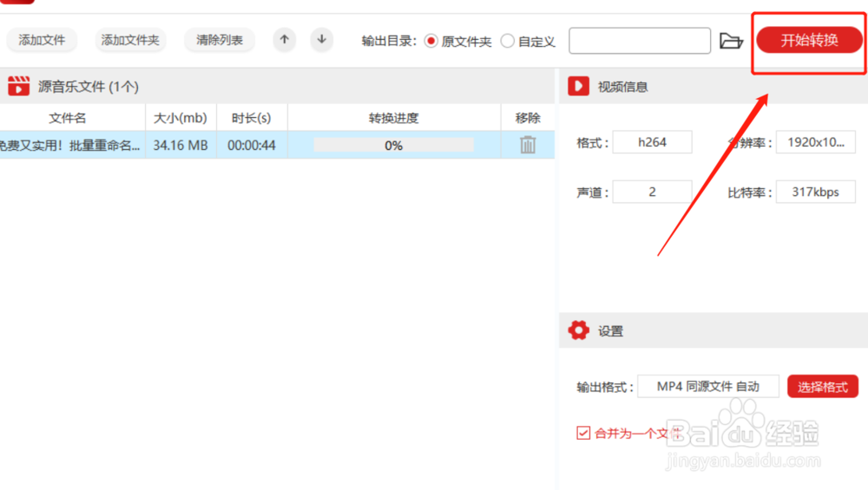
Task: Click the 添加文件 button
Action: click(42, 40)
